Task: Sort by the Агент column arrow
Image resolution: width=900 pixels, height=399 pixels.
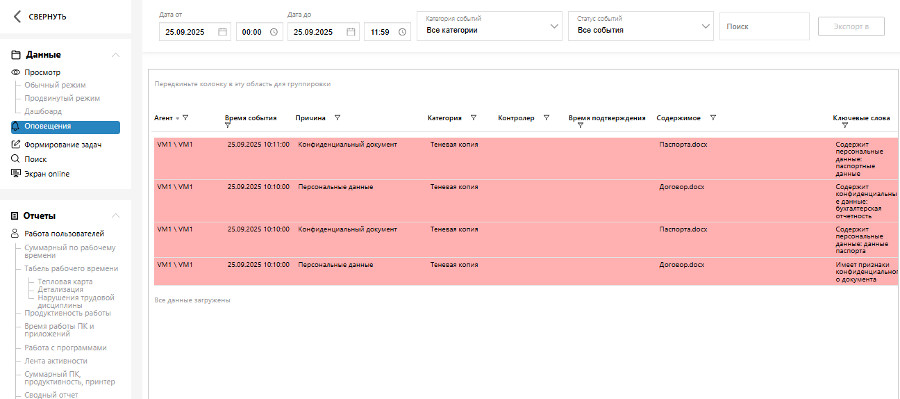Action: (177, 118)
